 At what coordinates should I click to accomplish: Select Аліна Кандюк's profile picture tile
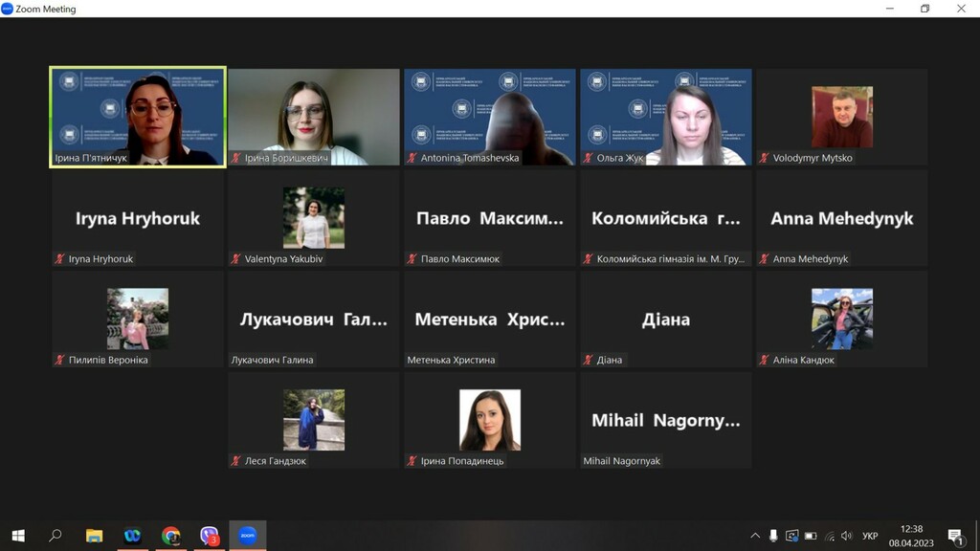coord(842,319)
